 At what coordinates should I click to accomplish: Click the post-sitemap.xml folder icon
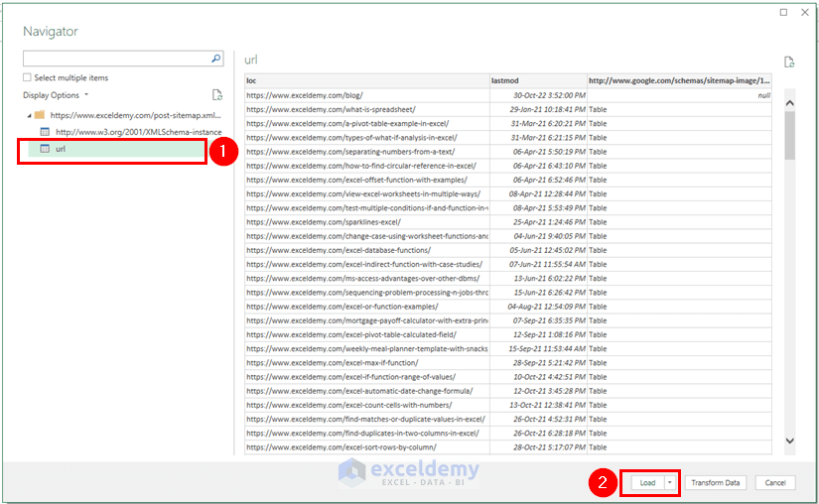40,115
